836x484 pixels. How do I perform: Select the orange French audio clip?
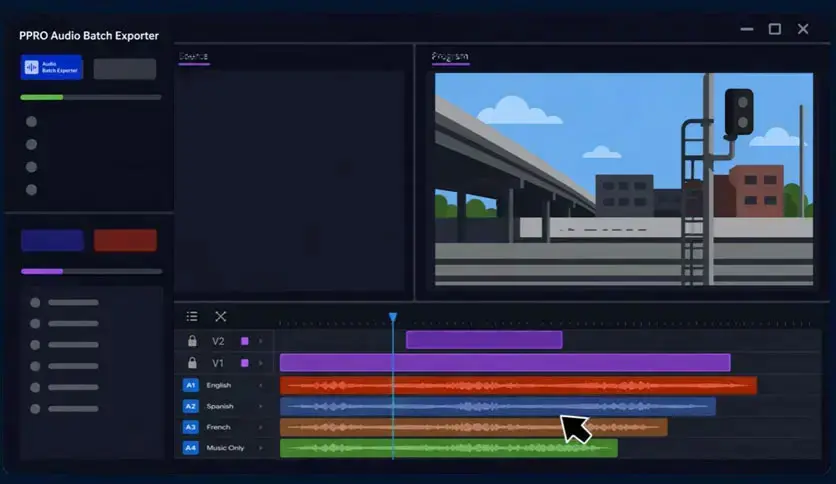(473, 427)
